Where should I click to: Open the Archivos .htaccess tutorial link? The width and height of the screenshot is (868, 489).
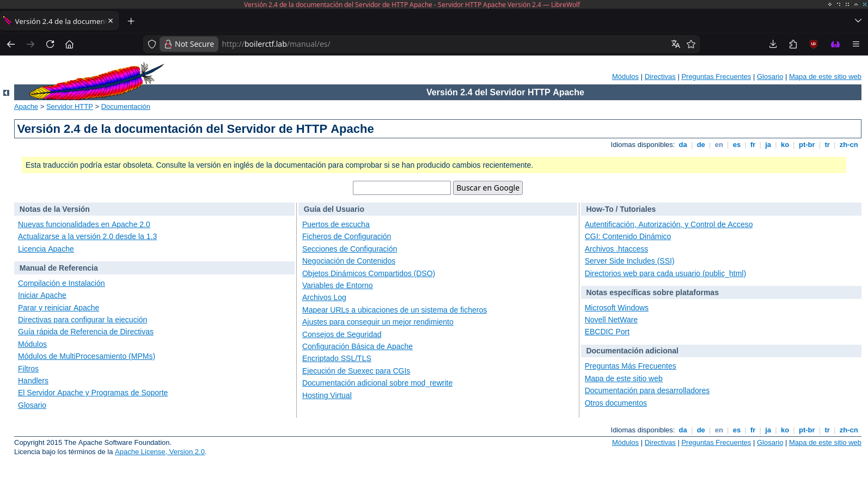[616, 249]
